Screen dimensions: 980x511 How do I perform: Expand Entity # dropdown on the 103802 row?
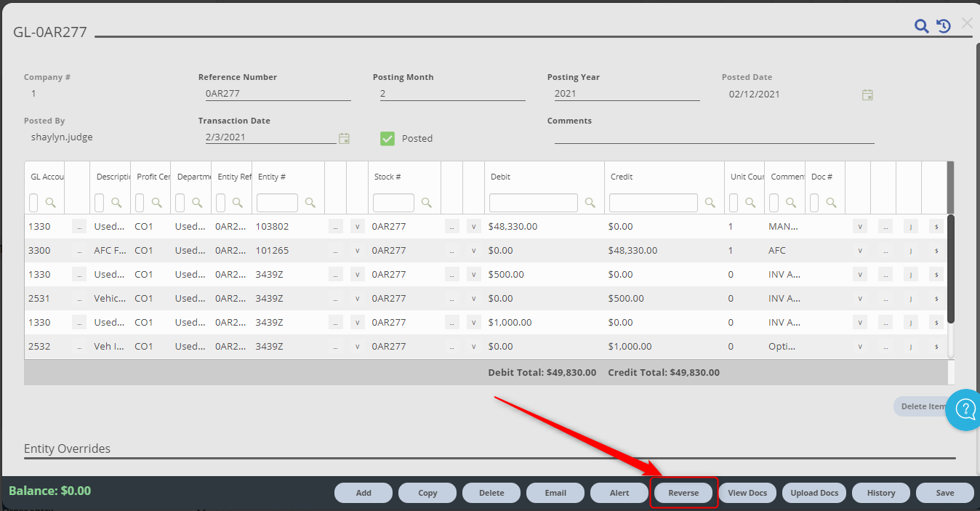357,227
